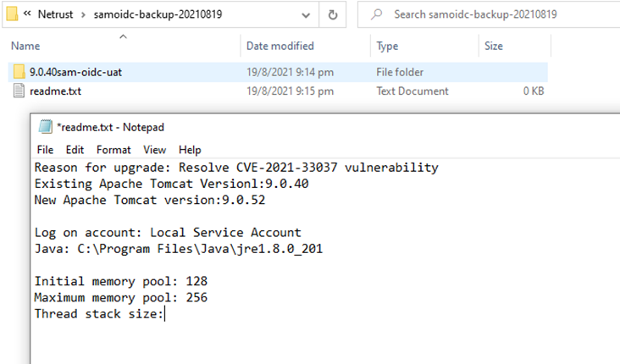Click the Notepad title bar icon
The image size is (620, 364).
click(45, 127)
